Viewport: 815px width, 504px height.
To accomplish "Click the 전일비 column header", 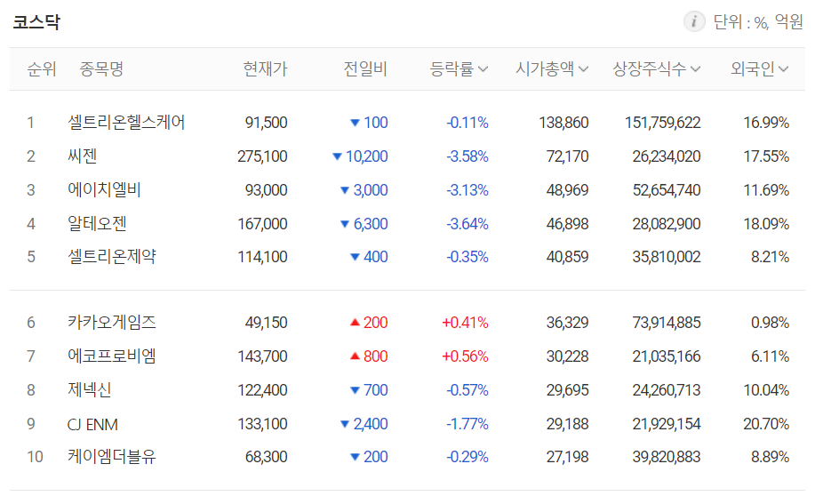I will pyautogui.click(x=365, y=68).
